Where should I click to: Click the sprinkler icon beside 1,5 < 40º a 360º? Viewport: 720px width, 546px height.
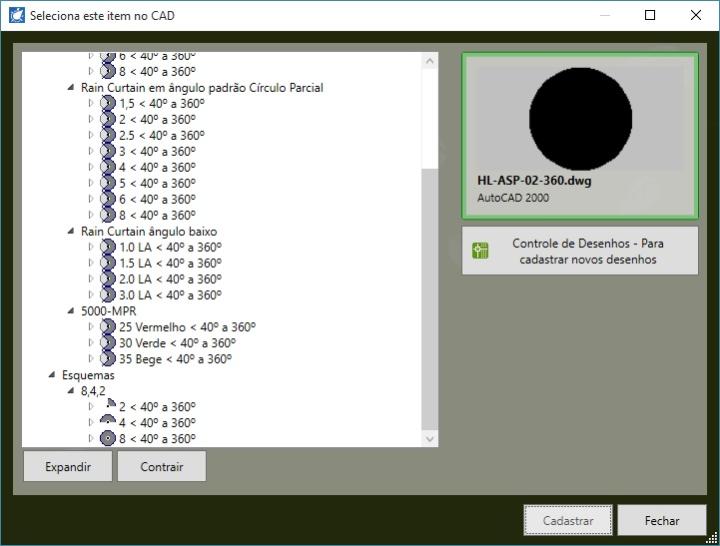[108, 103]
